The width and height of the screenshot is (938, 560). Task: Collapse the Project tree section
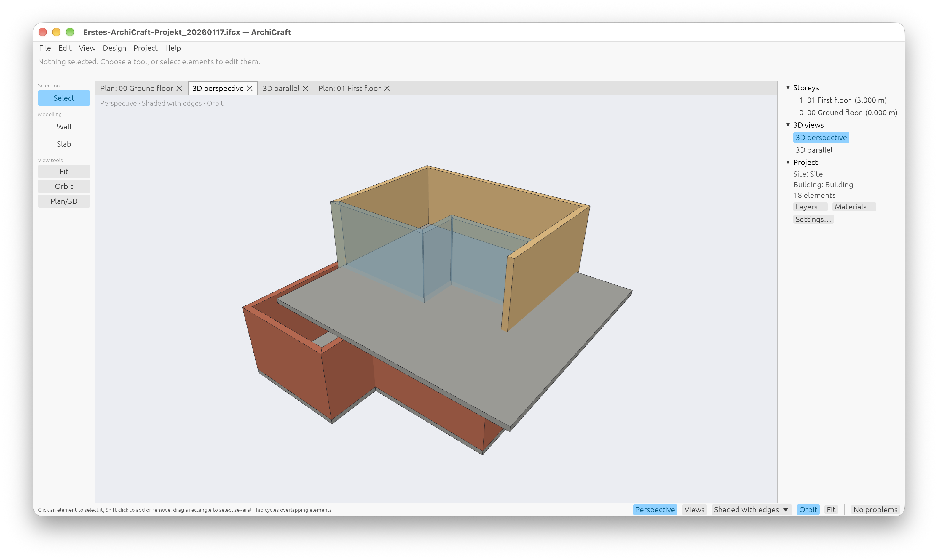788,162
